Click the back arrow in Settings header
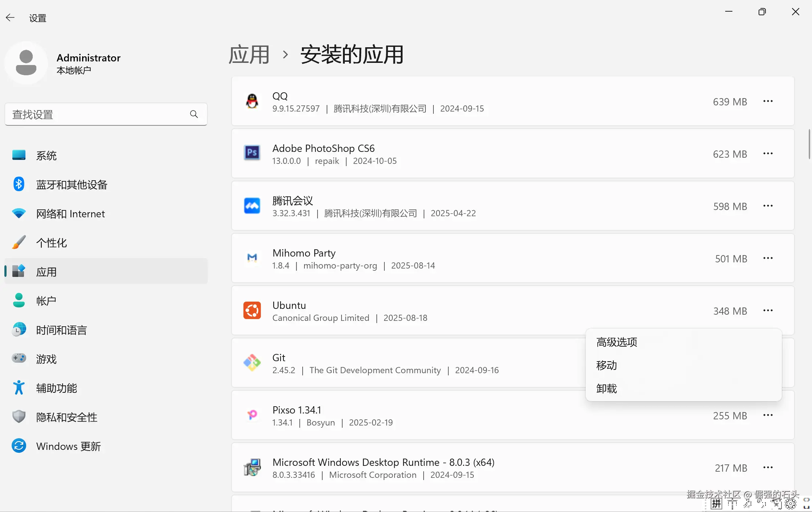 [10, 17]
